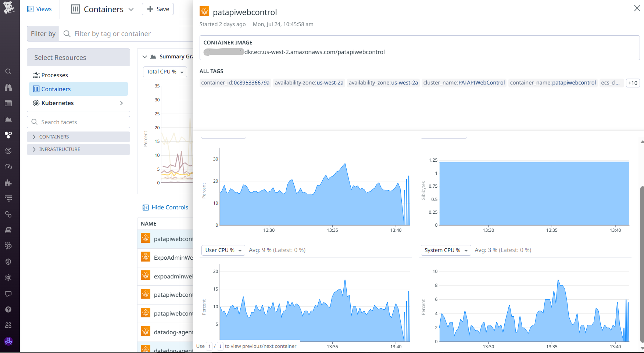Open the Total CPU % dropdown
The height and width of the screenshot is (353, 644).
point(165,72)
